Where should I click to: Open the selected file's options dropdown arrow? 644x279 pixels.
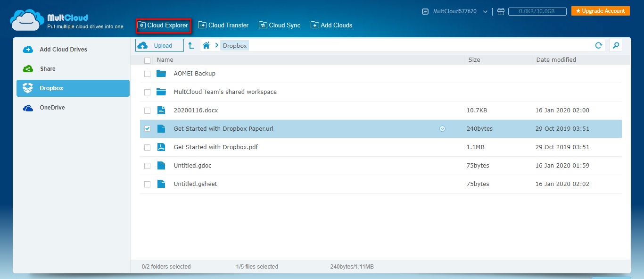442,129
